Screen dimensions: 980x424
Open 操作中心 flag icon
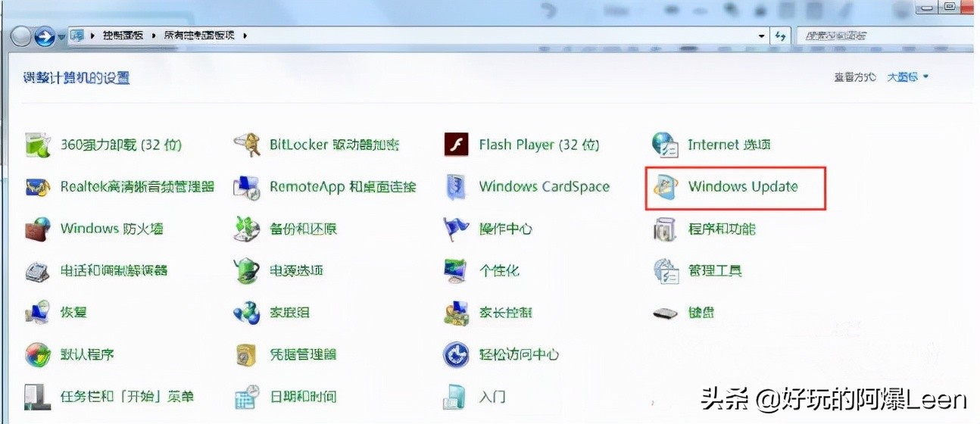(456, 228)
